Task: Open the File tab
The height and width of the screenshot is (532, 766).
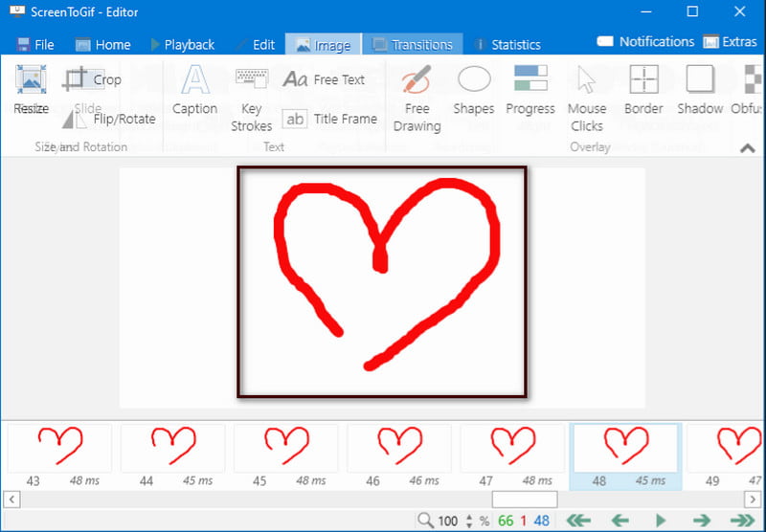Action: coord(35,45)
